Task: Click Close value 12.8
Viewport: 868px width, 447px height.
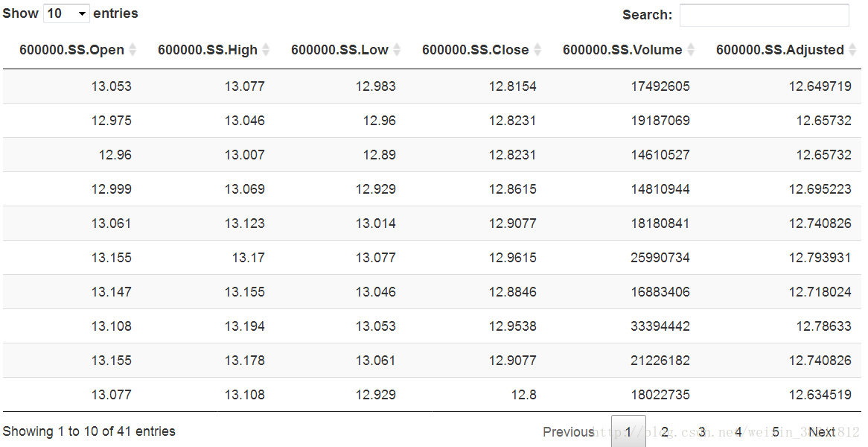Action: (x=523, y=396)
